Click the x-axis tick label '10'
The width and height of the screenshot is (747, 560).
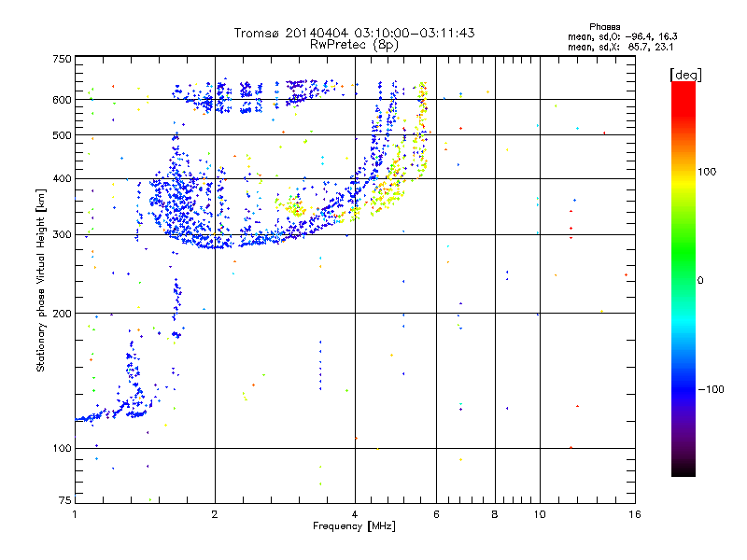click(x=540, y=514)
